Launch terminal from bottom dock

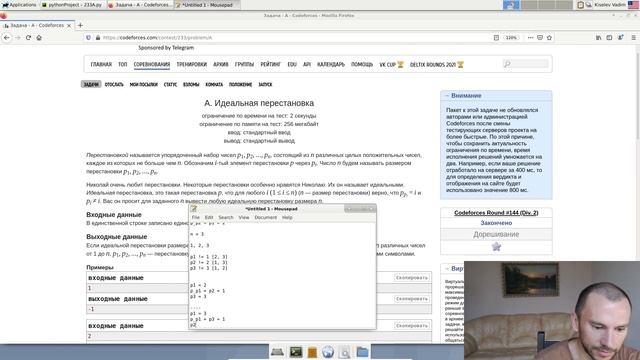click(296, 352)
